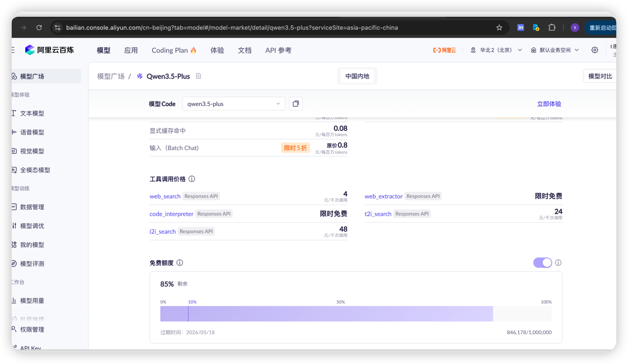Open the Coding Plan tab
628x364 pixels.
pyautogui.click(x=174, y=50)
